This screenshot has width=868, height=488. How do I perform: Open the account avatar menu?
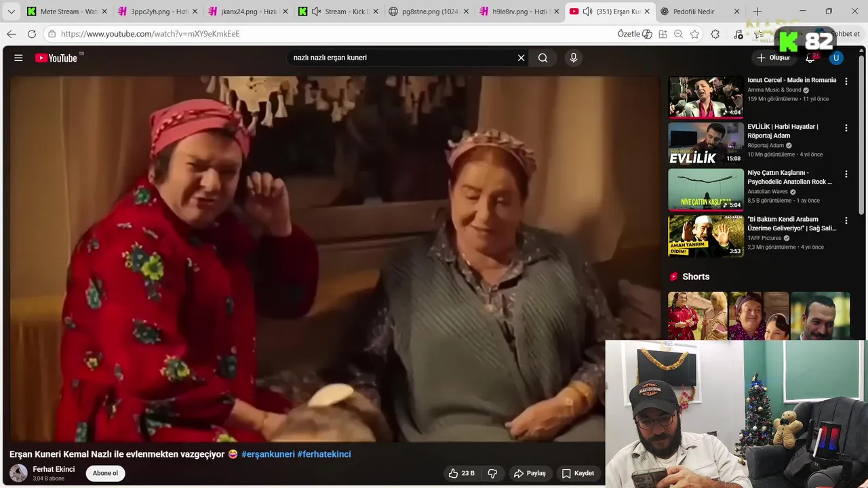pyautogui.click(x=836, y=58)
